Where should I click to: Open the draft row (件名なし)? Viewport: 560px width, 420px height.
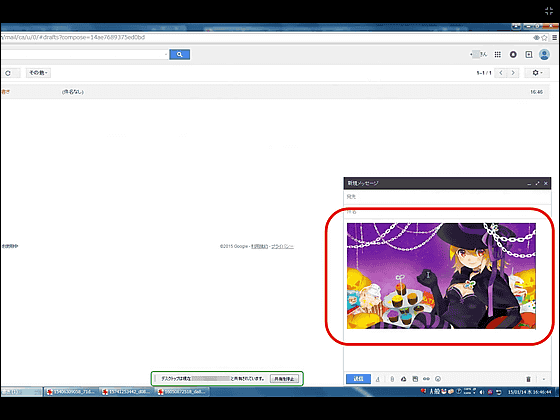(275, 92)
